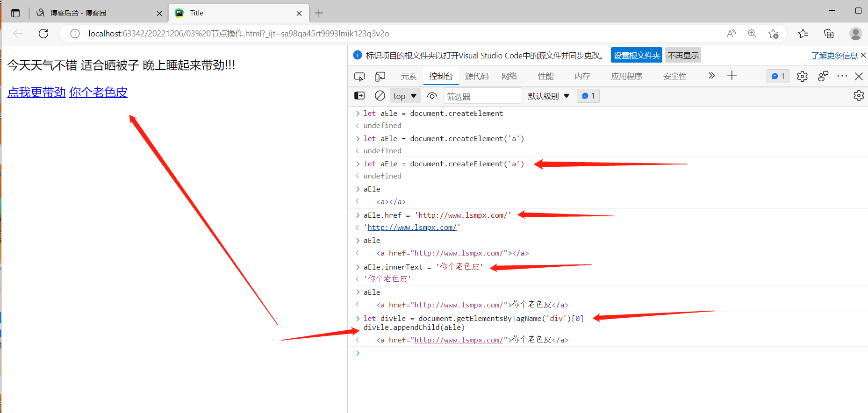Add this page to favorites star icon
Image resolution: width=868 pixels, height=413 pixels.
pyautogui.click(x=773, y=34)
